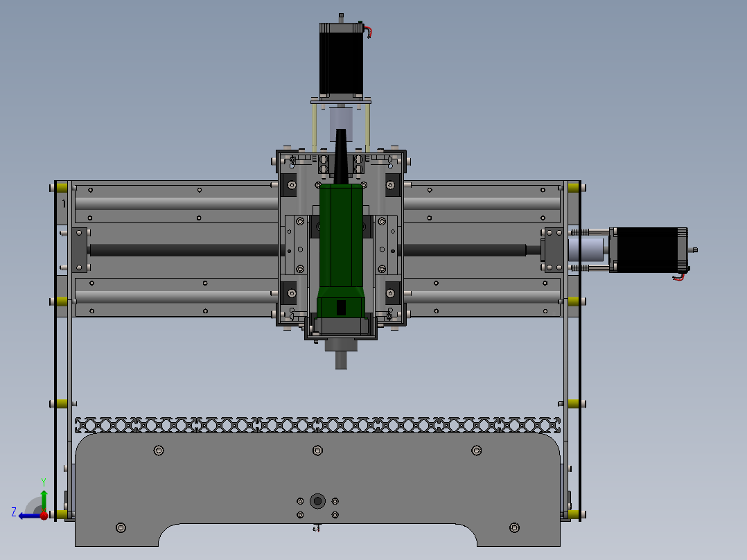Click the red origin point of coordinate triad
Viewport: 747px width, 560px height.
(x=44, y=515)
